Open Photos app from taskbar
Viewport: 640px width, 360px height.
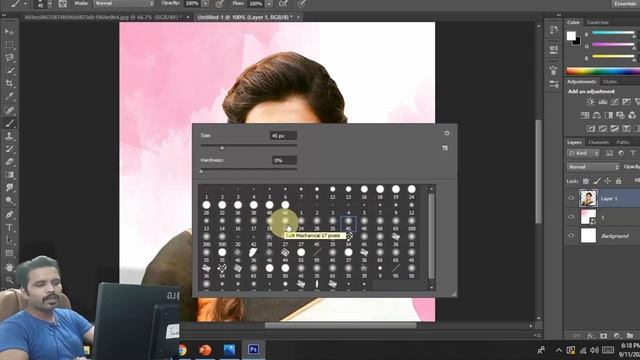229,350
